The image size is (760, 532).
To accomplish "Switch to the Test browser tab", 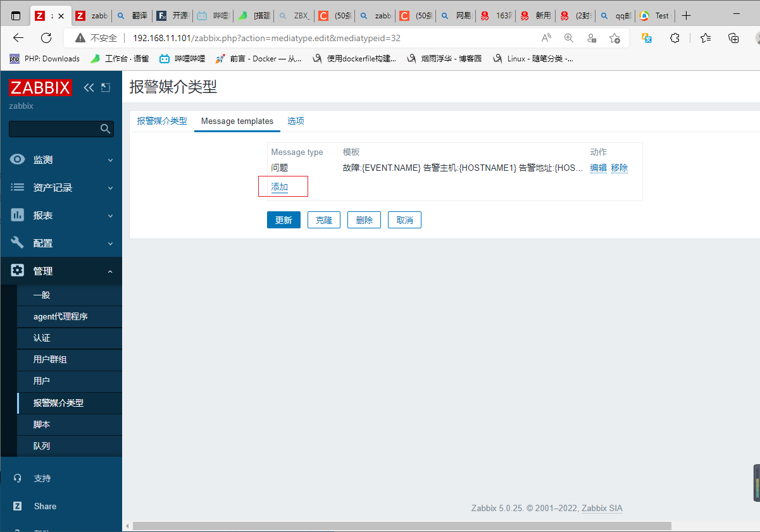I will [656, 16].
